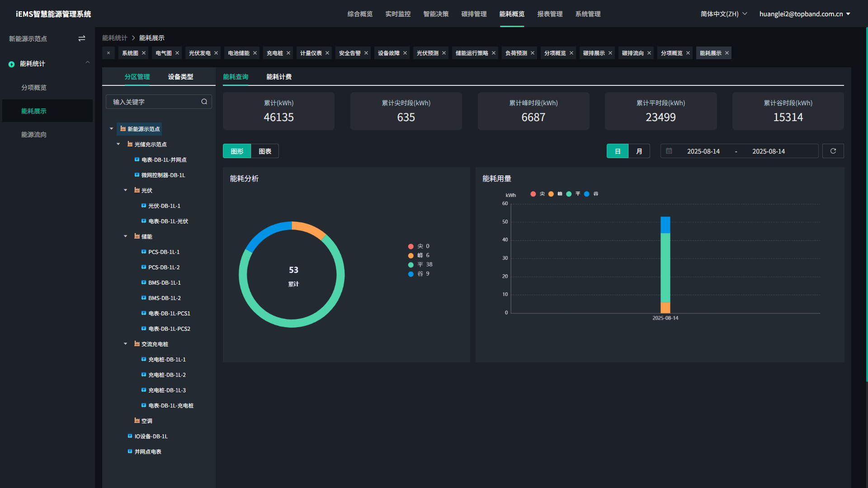
Task: Click the start date 2025-08-14 field
Action: (703, 151)
